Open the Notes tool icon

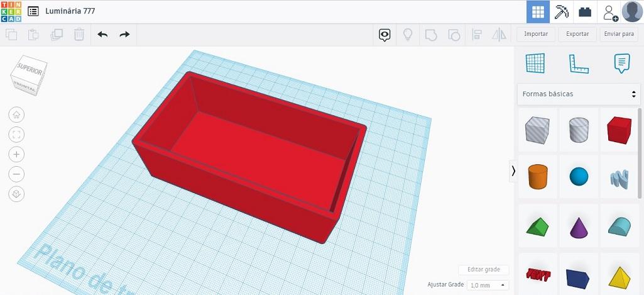(622, 64)
